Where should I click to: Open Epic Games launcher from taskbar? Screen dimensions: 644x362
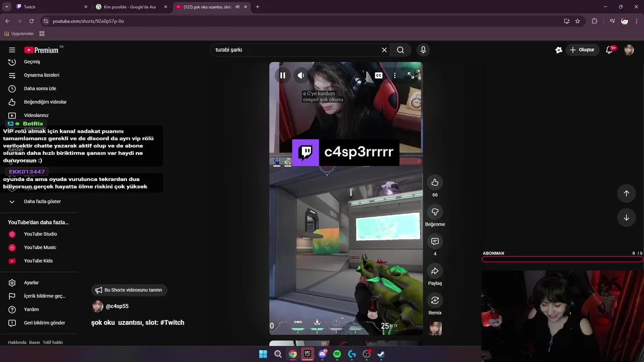click(x=307, y=354)
